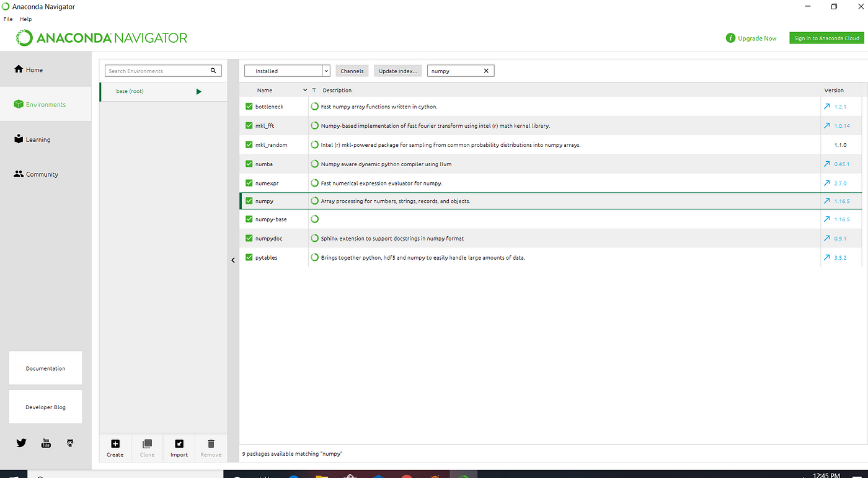Click the numpydoc package name

pyautogui.click(x=268, y=239)
